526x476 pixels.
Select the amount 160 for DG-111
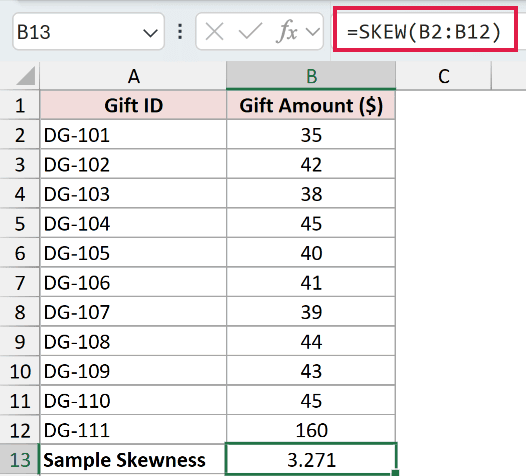[x=311, y=430]
